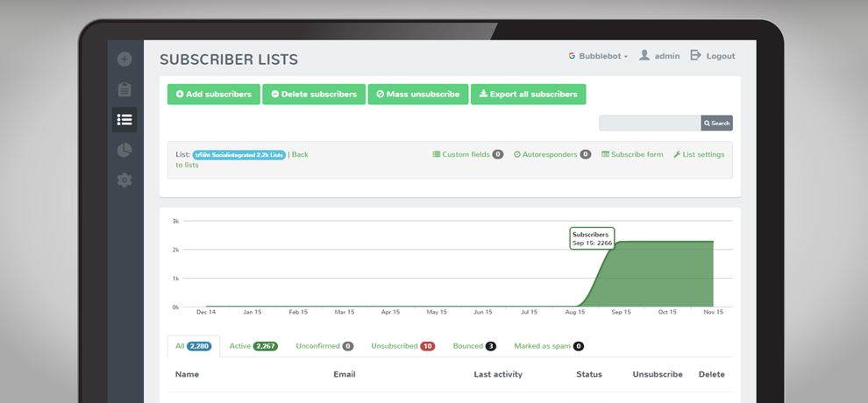Switch to the Bounced tab
868x403 pixels.
(474, 346)
